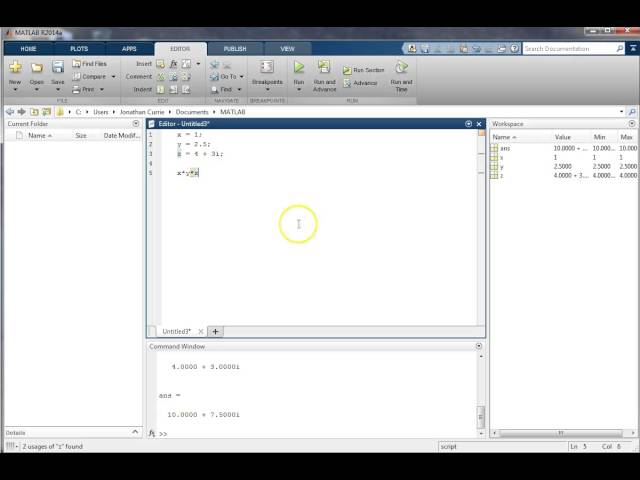The height and width of the screenshot is (480, 640).
Task: Open the Workspace panel actions menu
Action: coord(632,123)
